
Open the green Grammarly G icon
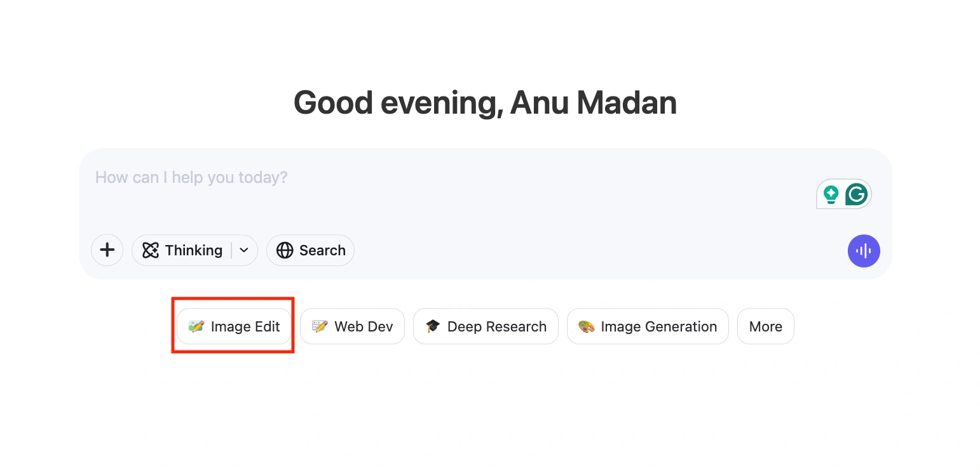point(857,194)
